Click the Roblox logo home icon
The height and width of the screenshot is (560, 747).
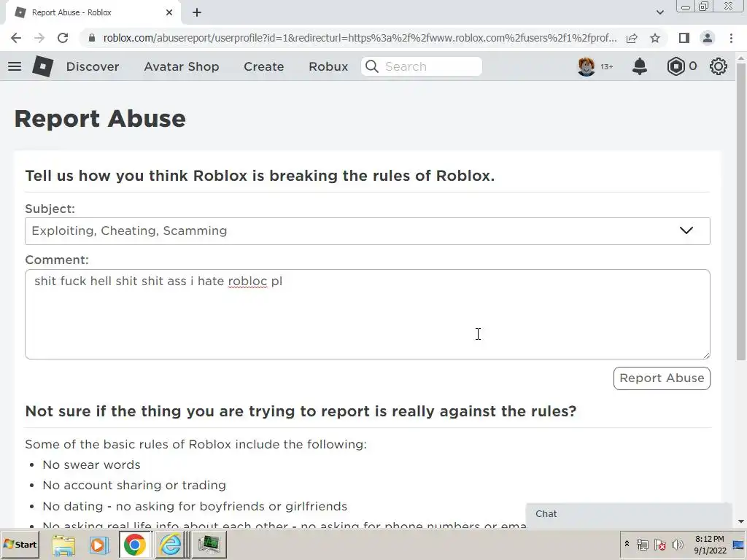click(x=42, y=66)
